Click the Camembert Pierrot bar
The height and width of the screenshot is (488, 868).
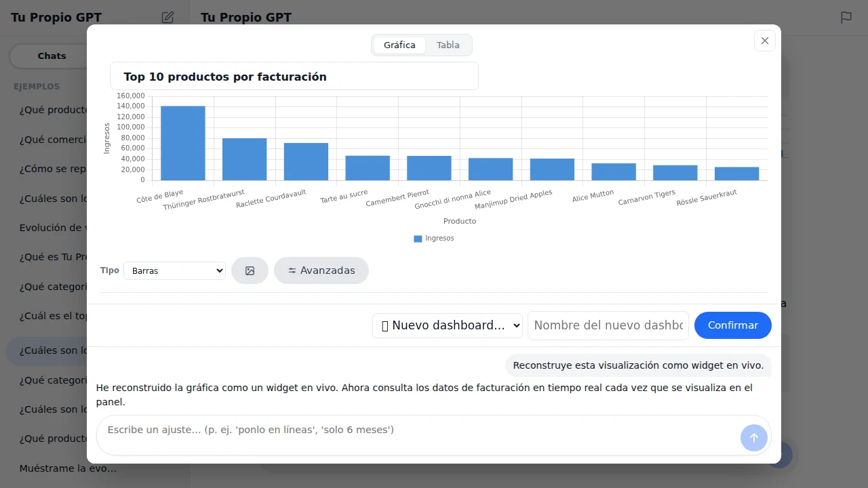(429, 168)
